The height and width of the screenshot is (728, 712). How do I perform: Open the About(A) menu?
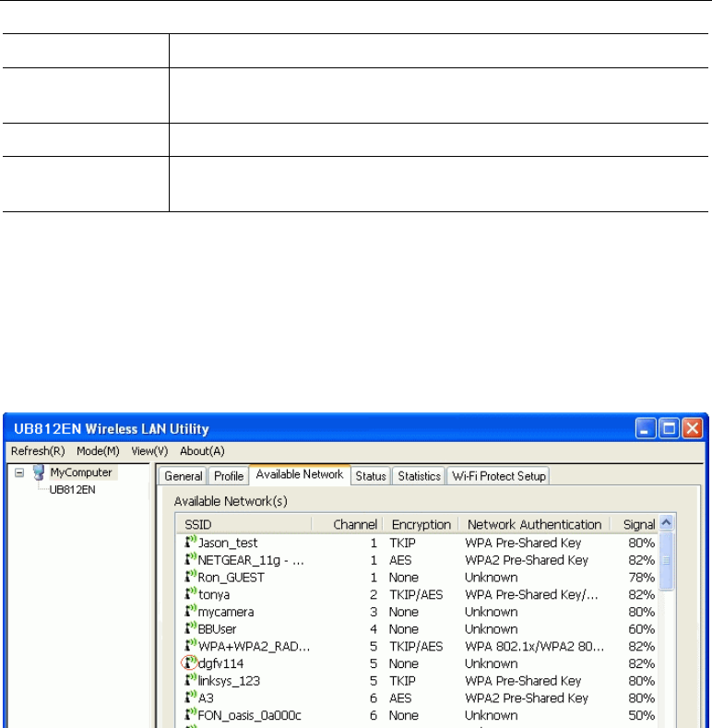coord(202,451)
